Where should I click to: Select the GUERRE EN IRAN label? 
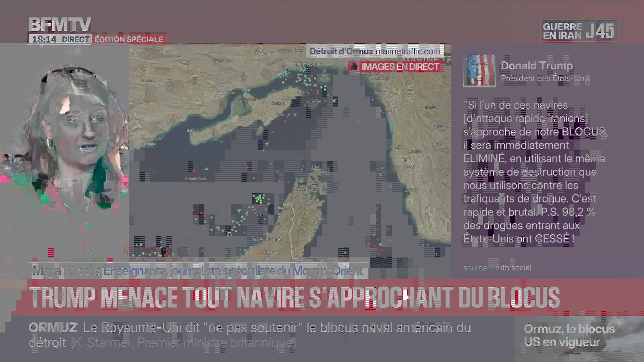tap(562, 31)
